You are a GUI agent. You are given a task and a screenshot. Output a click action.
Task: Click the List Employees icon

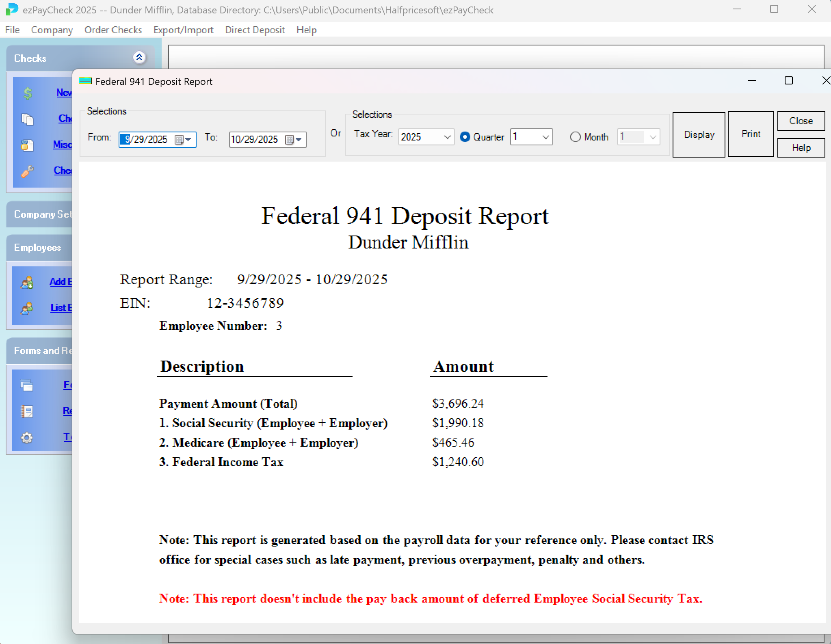(27, 309)
